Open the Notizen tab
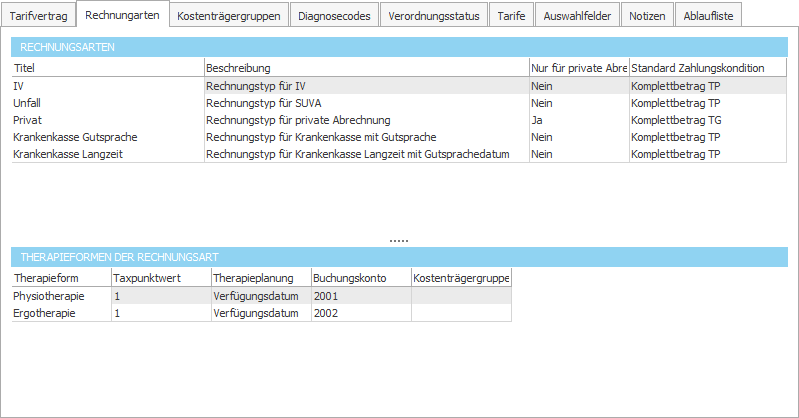 click(647, 16)
